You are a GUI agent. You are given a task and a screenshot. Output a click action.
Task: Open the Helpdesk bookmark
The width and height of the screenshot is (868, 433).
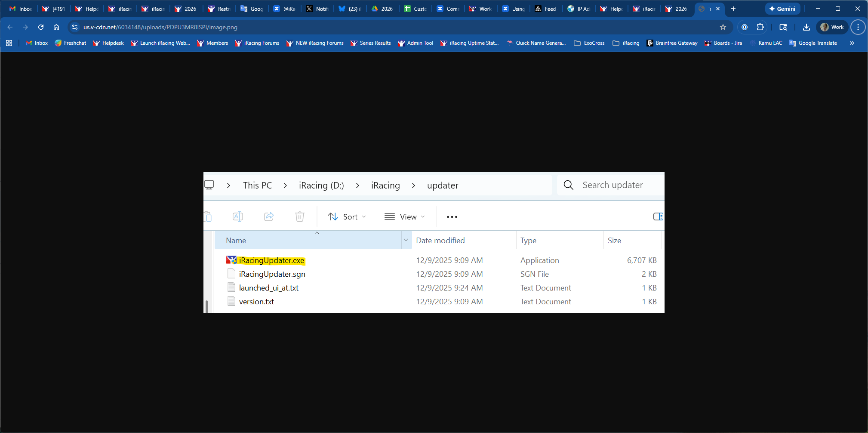(x=108, y=43)
